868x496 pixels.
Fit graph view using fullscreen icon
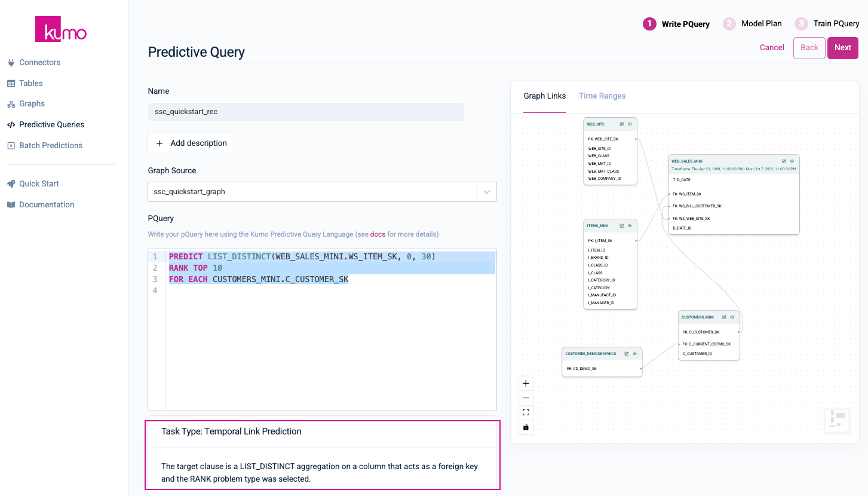coord(526,412)
